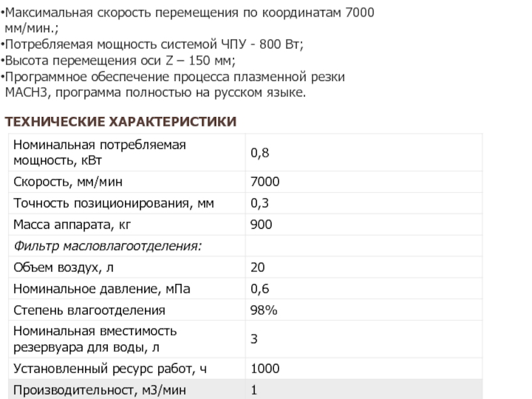The image size is (532, 399).
Task: Click the 98% value cell
Action: pos(364,310)
